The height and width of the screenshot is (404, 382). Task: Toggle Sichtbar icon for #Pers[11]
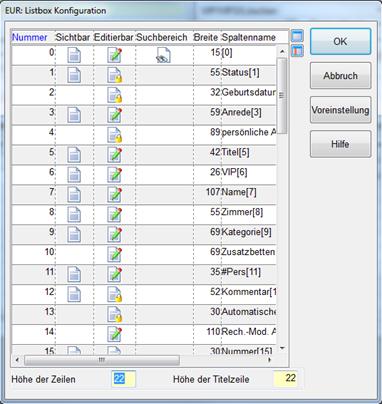pyautogui.click(x=74, y=275)
